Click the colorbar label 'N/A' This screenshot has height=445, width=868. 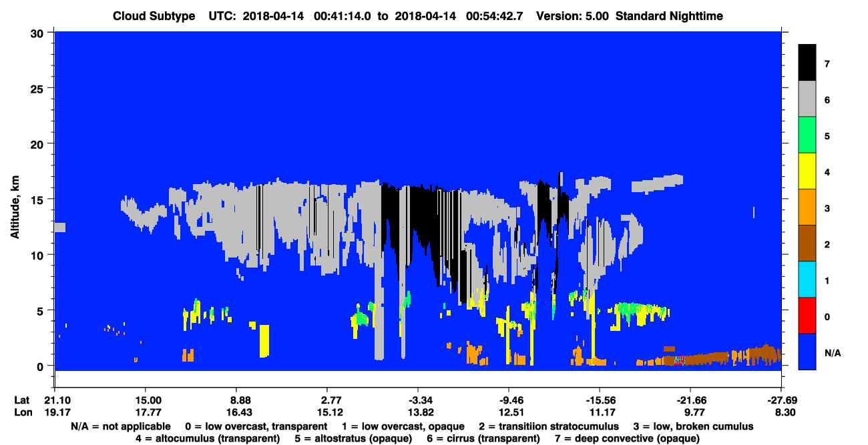click(x=832, y=352)
